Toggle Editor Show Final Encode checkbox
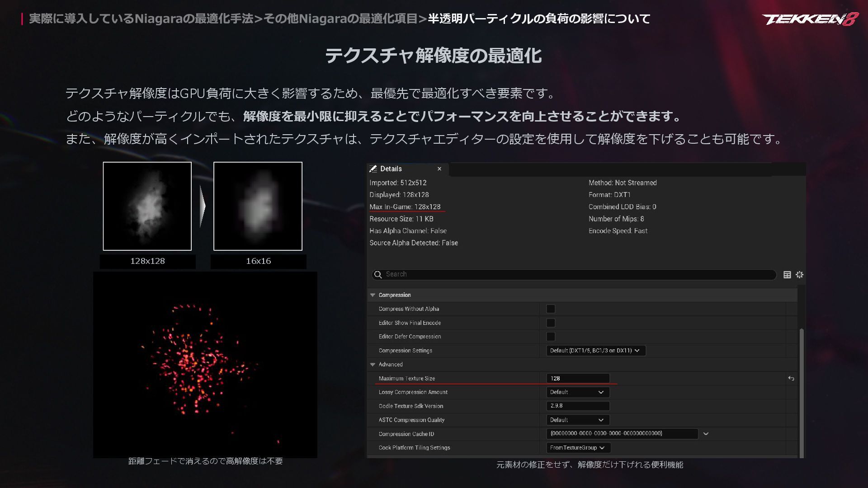 pyautogui.click(x=551, y=323)
